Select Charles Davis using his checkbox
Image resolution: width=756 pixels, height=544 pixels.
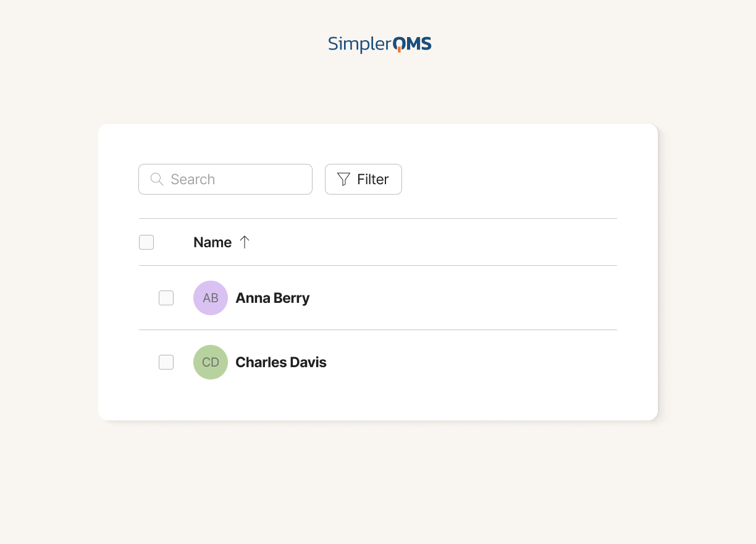[x=166, y=362]
